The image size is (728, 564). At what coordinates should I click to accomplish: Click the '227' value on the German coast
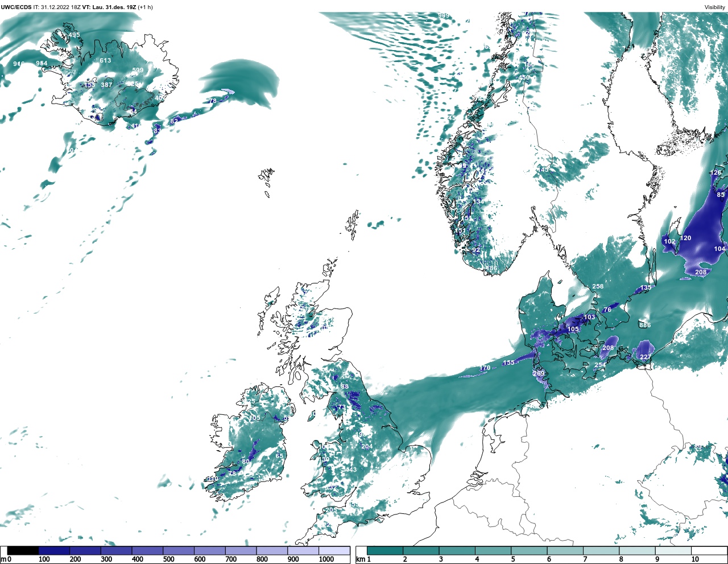click(646, 357)
